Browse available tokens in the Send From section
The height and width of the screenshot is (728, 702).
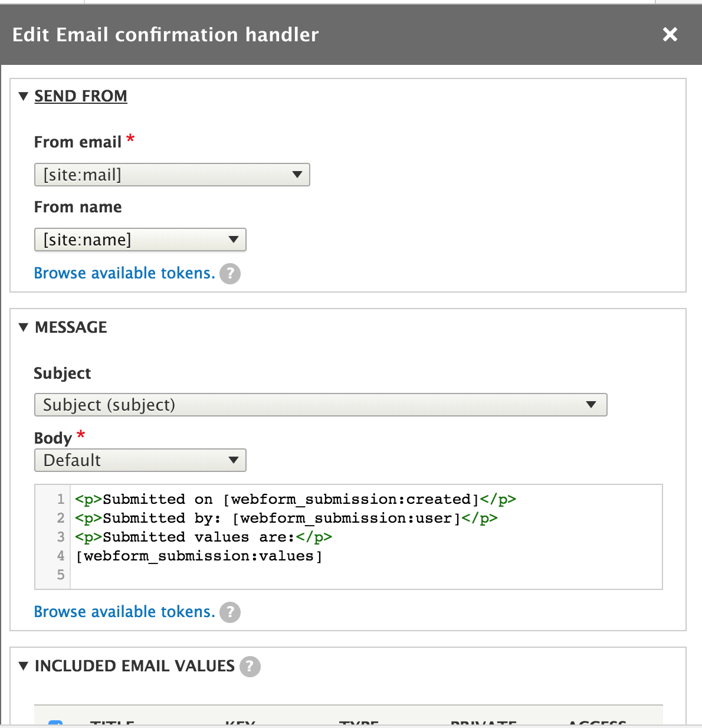point(124,273)
